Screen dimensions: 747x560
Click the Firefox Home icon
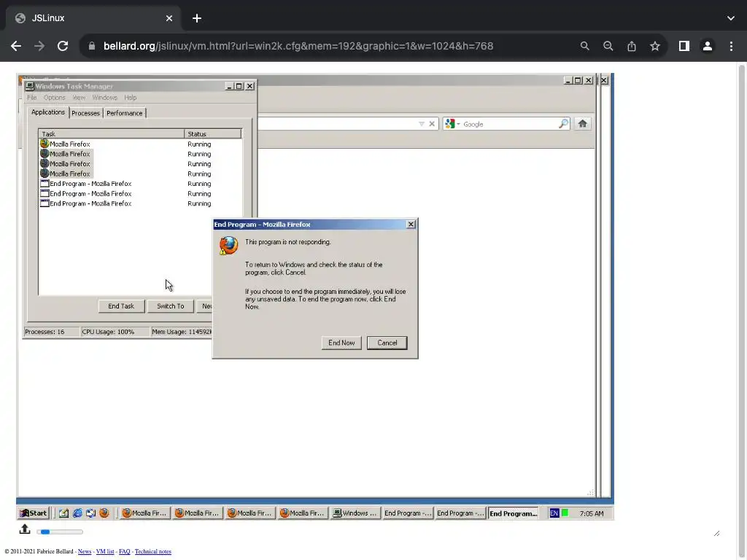pos(582,124)
